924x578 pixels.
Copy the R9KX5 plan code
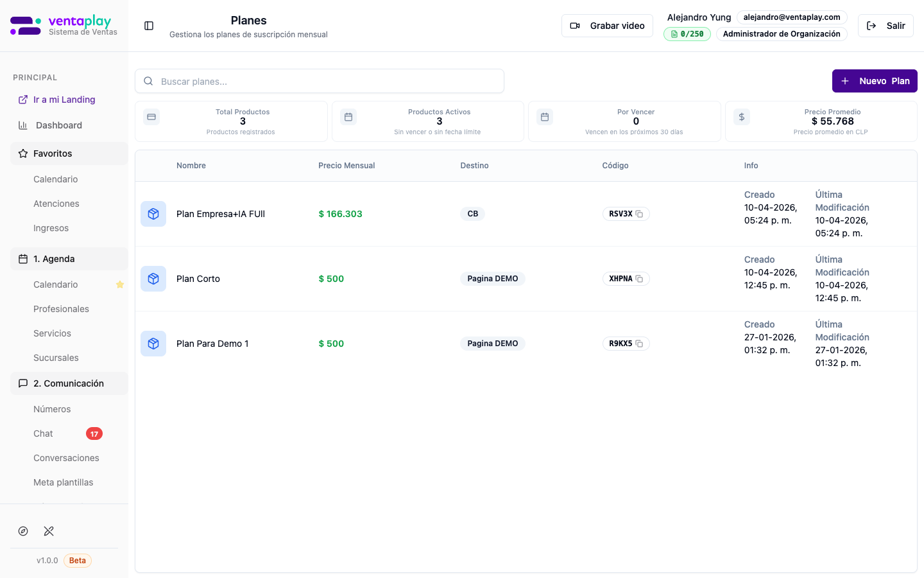[639, 344]
